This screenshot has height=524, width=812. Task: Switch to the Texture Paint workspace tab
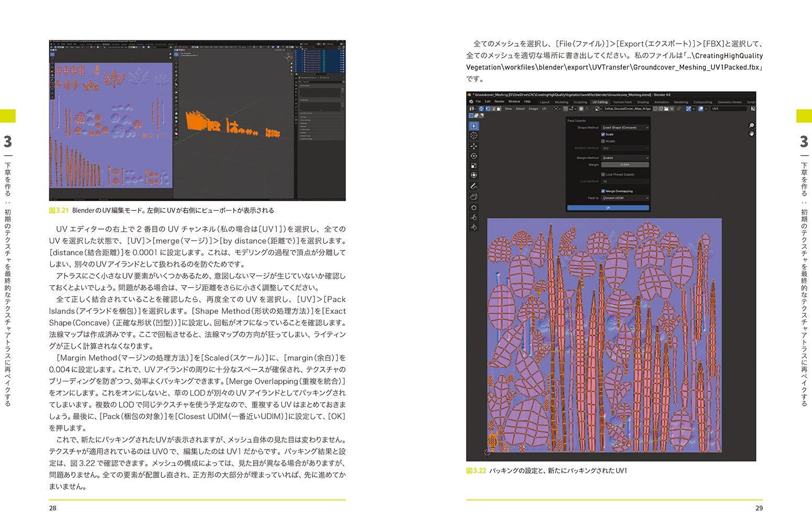tap(622, 102)
